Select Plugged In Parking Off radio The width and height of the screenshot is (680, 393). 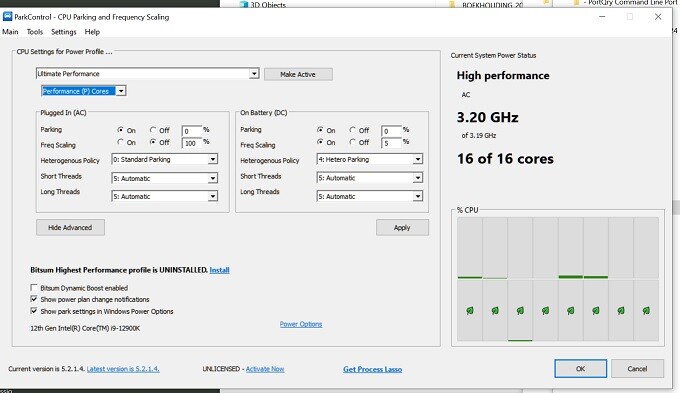click(x=153, y=130)
